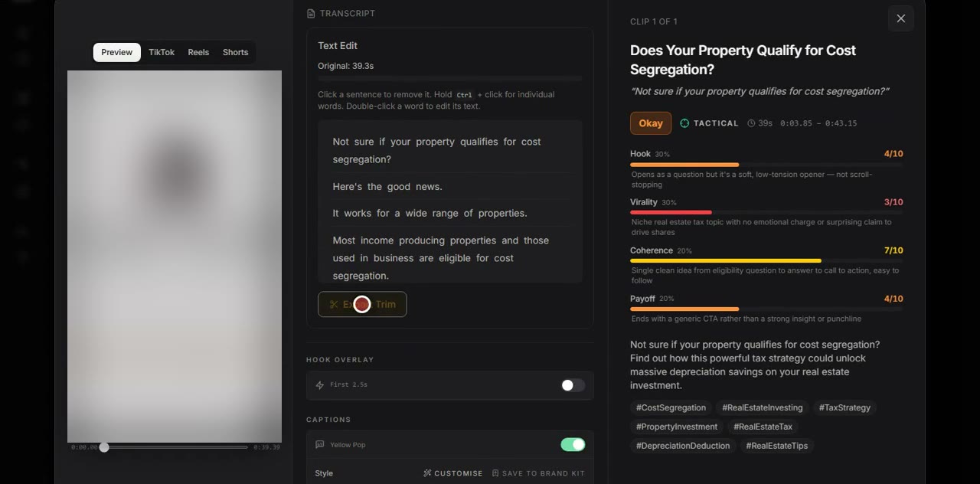Click the clock duration icon near 39s
This screenshot has height=484, width=980.
751,123
